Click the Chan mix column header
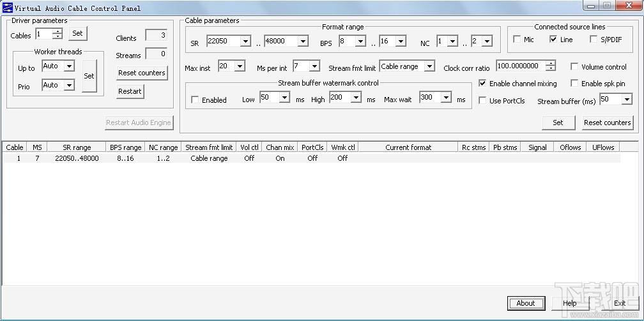Viewport: 644px width, 321px height. [x=280, y=147]
